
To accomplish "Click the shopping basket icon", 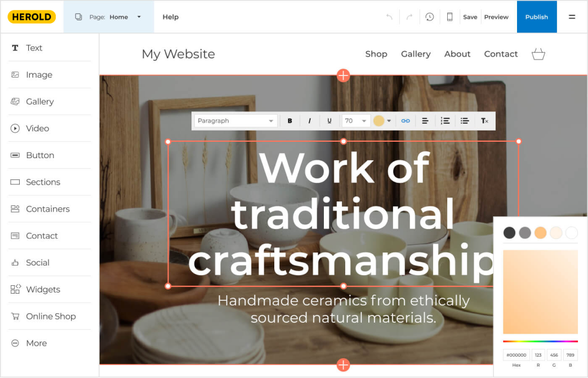I will [x=538, y=54].
